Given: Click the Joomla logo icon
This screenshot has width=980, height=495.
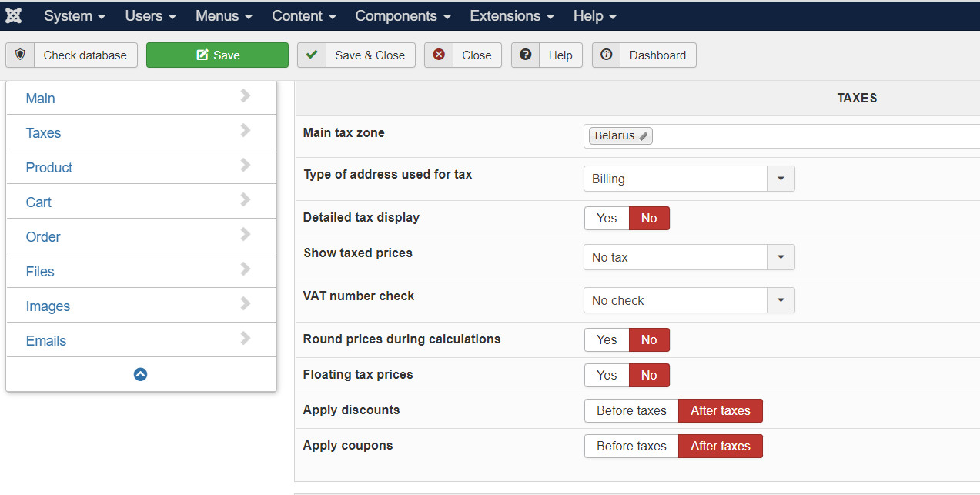Looking at the screenshot, I should coord(13,15).
